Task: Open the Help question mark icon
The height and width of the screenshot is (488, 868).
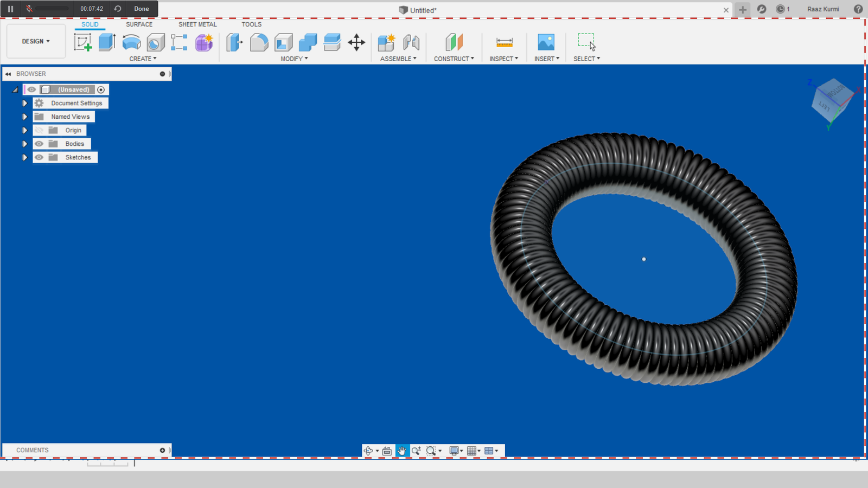Action: (858, 9)
